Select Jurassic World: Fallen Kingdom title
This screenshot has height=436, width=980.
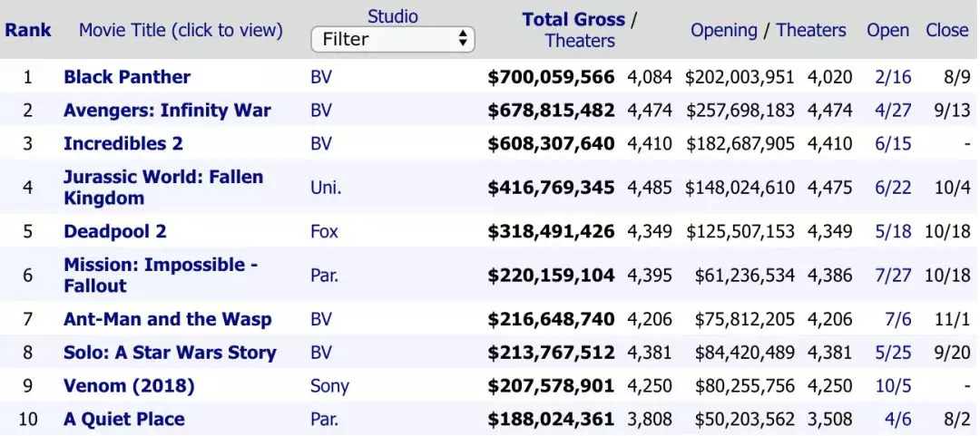pos(163,188)
